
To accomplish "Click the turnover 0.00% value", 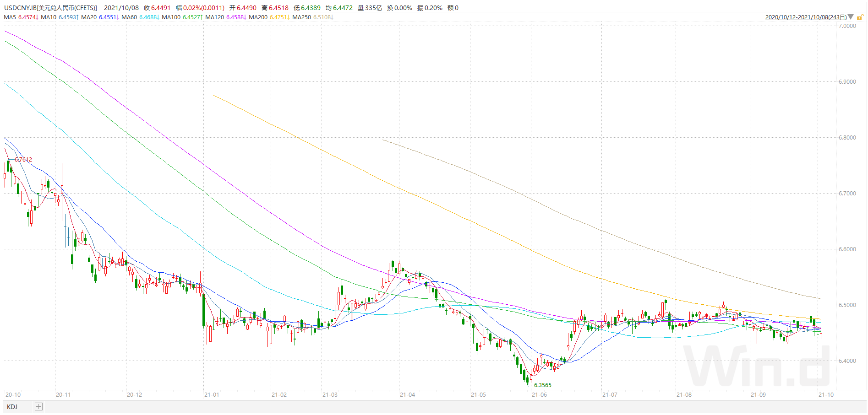I will point(403,8).
